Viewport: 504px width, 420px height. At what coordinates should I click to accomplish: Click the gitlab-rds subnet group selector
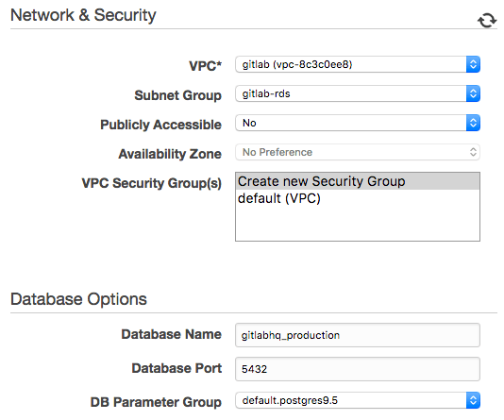358,93
